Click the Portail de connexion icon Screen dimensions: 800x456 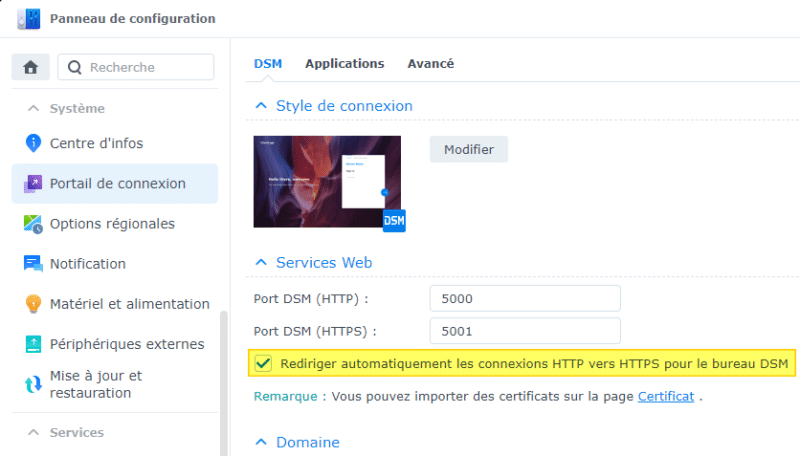click(x=33, y=183)
